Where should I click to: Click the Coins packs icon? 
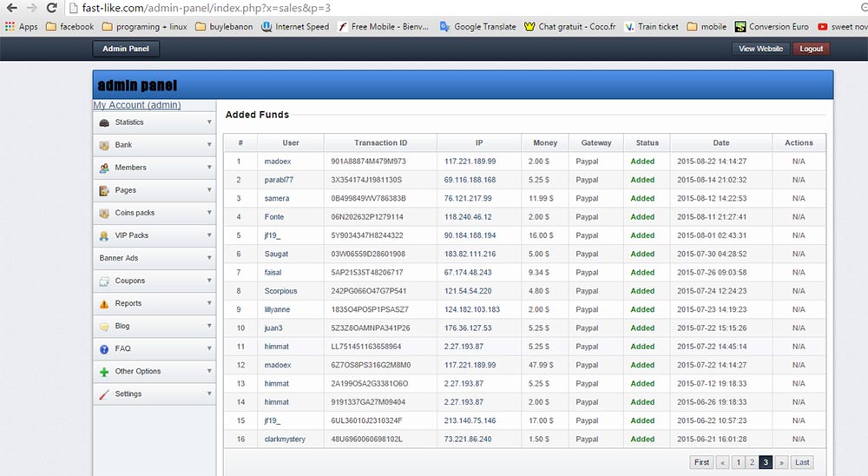click(x=104, y=214)
